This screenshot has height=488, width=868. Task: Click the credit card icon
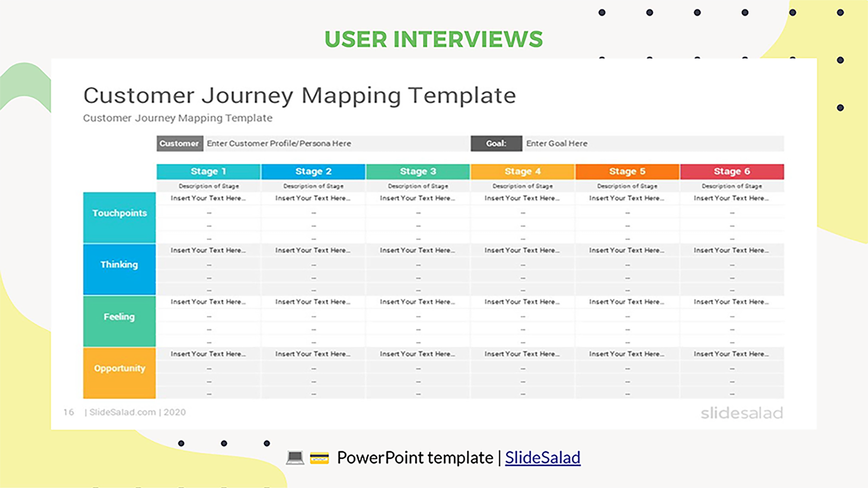319,458
